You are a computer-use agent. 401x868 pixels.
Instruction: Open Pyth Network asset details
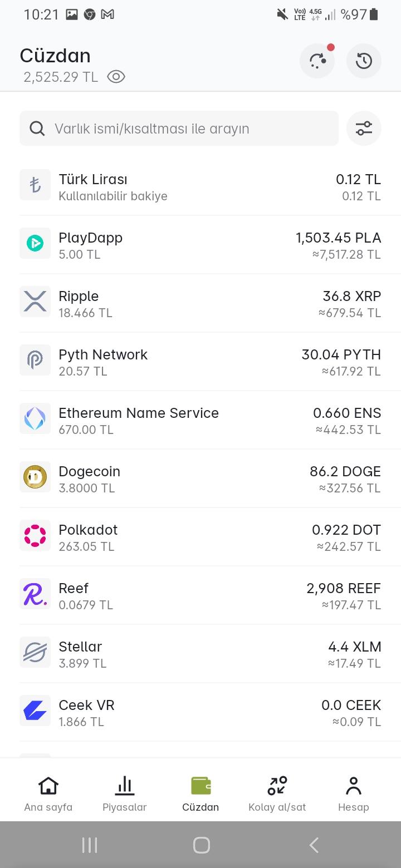tap(200, 362)
